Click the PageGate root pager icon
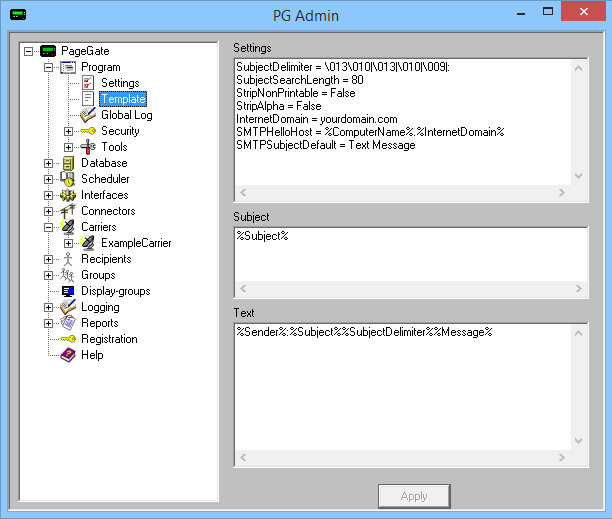 click(48, 51)
